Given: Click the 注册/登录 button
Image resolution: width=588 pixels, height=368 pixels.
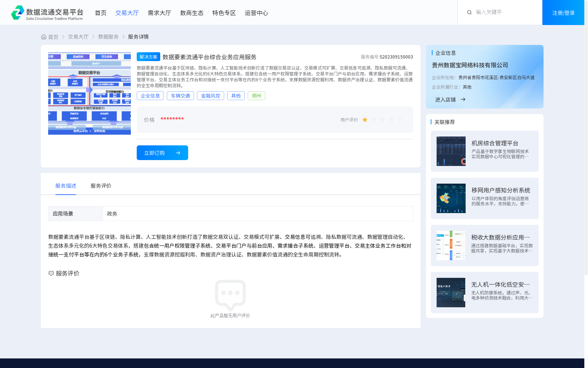Looking at the screenshot, I should pyautogui.click(x=563, y=13).
